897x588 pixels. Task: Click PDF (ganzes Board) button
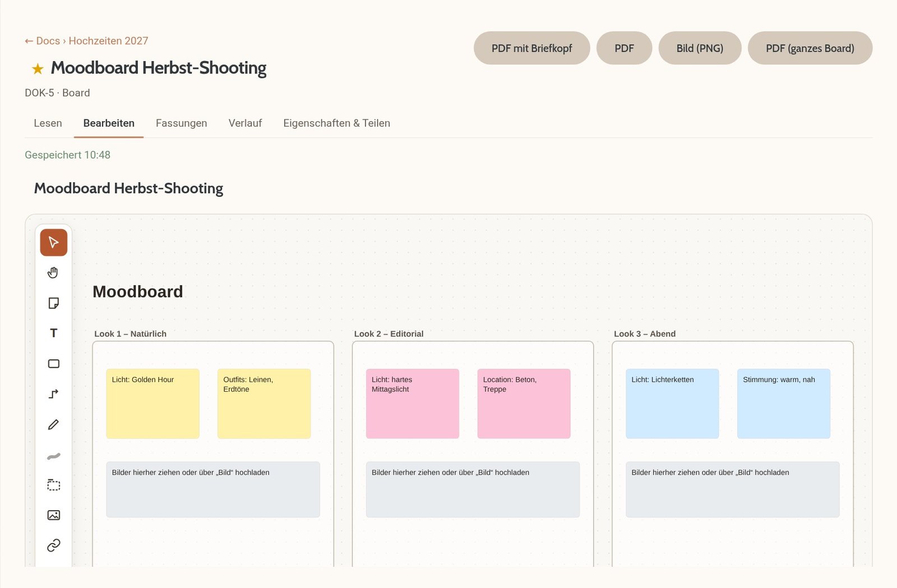[810, 48]
